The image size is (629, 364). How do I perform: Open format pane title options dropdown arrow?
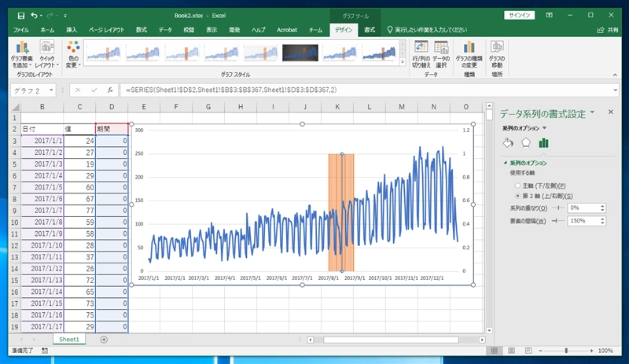592,112
